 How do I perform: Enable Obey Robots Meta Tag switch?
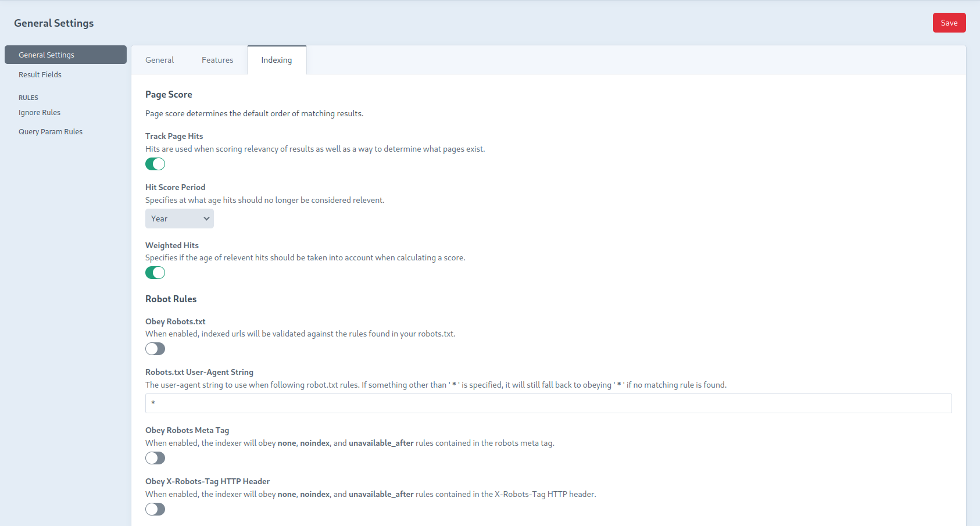pyautogui.click(x=155, y=458)
